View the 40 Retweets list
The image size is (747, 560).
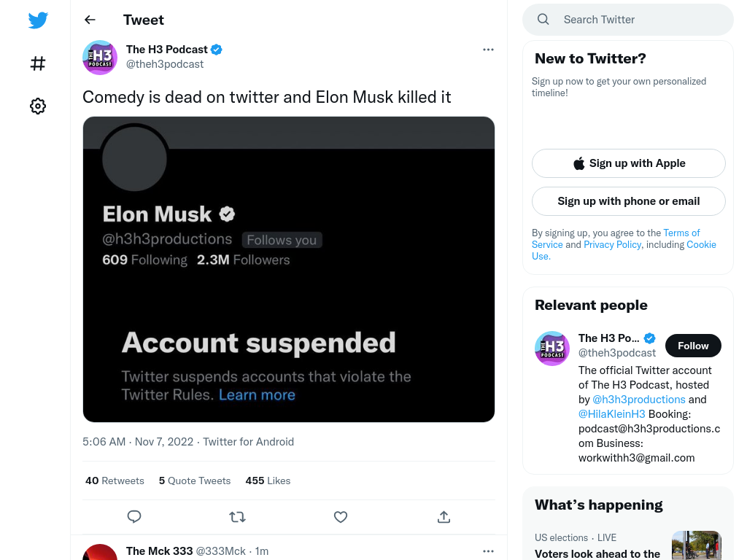115,481
